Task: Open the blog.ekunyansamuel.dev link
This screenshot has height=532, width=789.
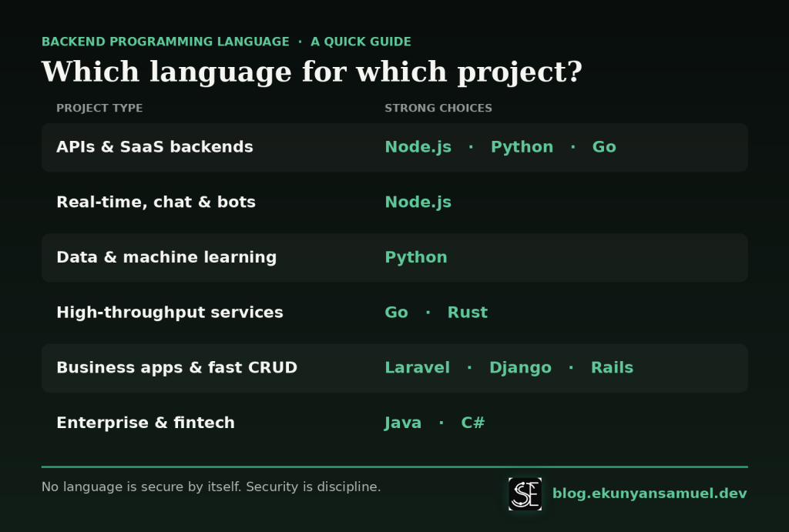Action: [x=649, y=494]
